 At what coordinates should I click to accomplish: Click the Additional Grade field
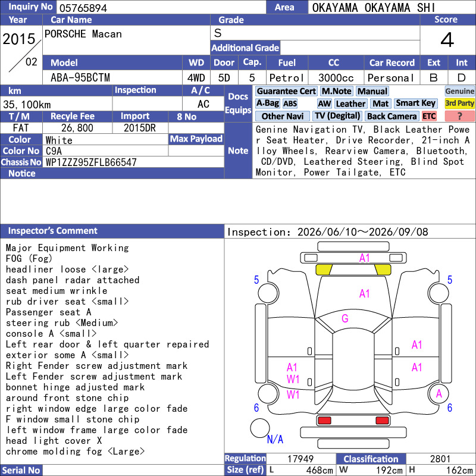[350, 48]
